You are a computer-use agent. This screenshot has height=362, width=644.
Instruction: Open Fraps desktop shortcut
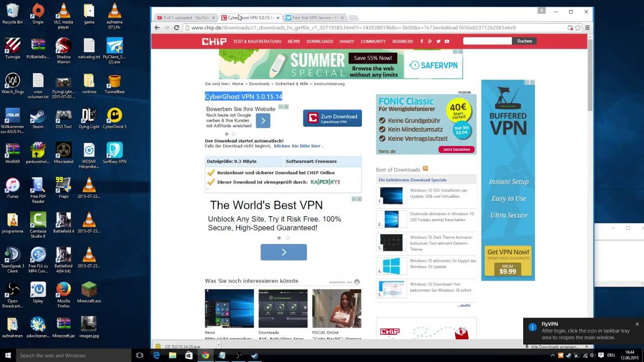[63, 188]
